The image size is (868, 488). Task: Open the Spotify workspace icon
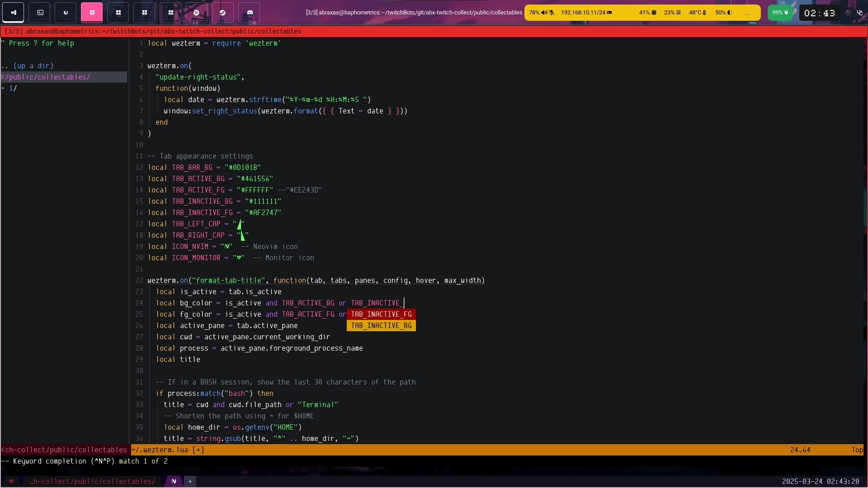pos(196,13)
